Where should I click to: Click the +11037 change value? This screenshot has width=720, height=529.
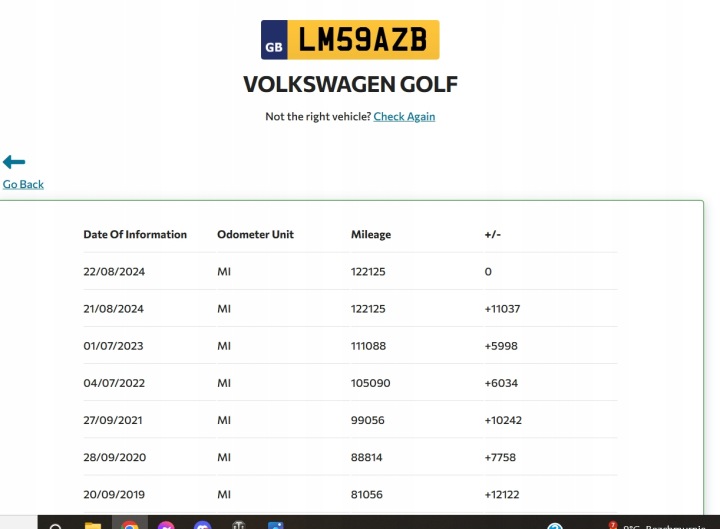tap(502, 309)
